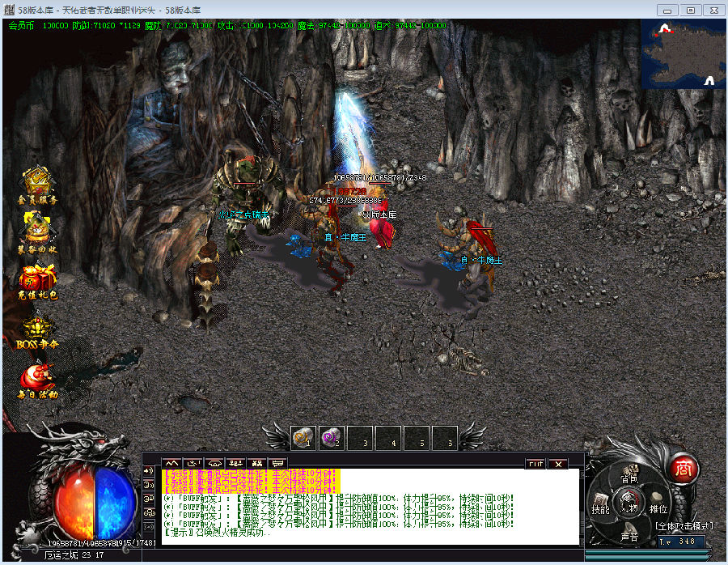Screen dimensions: 728x565
Task: Minimize the game window
Action: point(668,11)
